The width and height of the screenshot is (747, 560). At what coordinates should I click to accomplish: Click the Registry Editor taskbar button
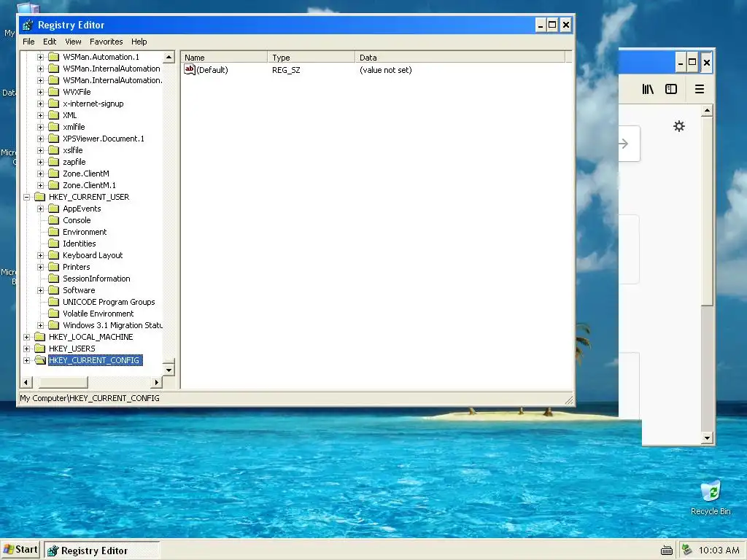(x=102, y=551)
